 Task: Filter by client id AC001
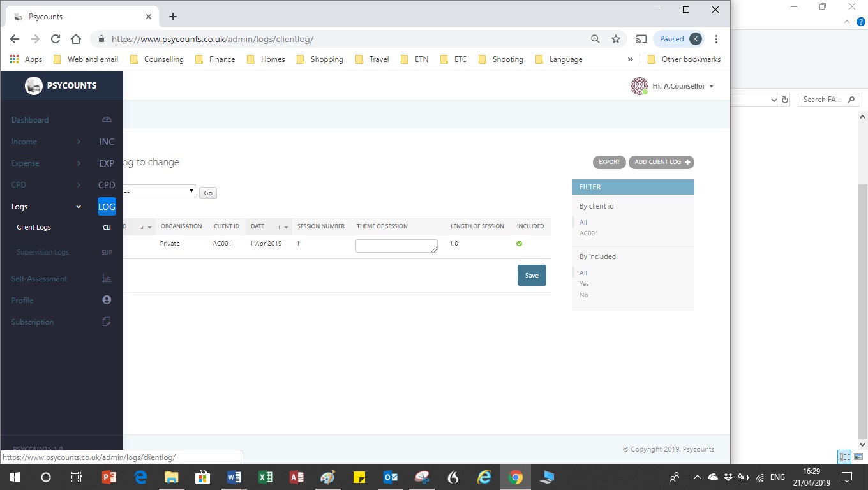[x=588, y=234]
